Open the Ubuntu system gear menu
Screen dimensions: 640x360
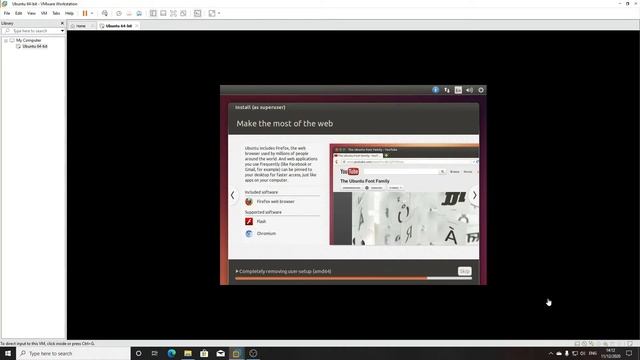click(481, 90)
